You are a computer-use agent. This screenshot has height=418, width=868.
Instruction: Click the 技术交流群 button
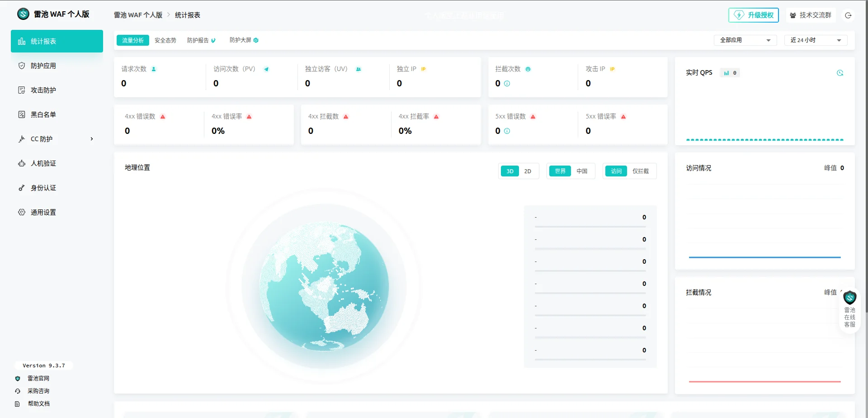point(811,15)
